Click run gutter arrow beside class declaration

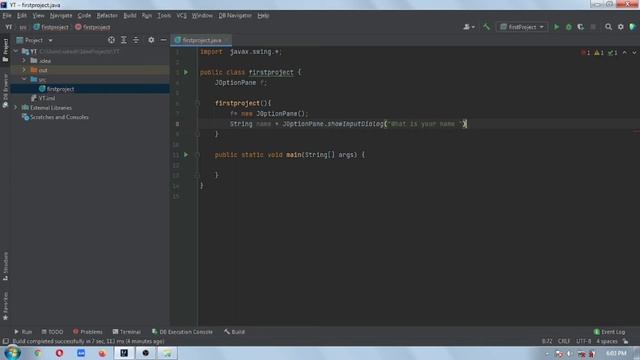click(x=186, y=72)
